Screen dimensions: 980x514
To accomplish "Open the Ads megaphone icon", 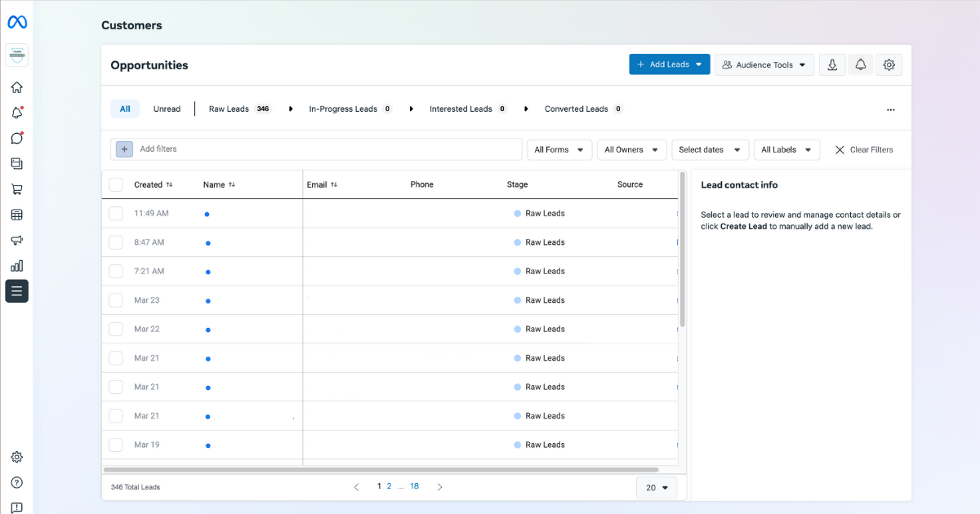I will (x=16, y=240).
